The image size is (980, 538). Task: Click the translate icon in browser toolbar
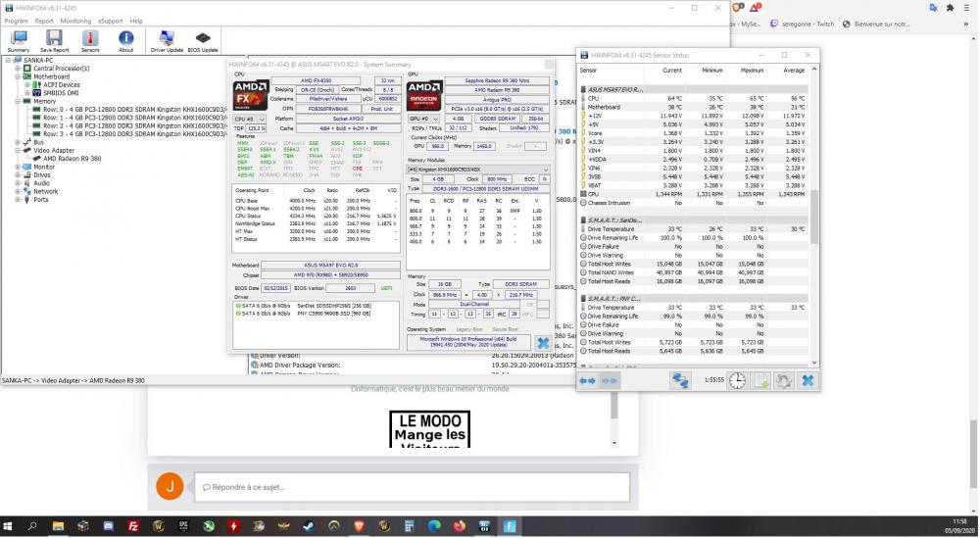[933, 8]
